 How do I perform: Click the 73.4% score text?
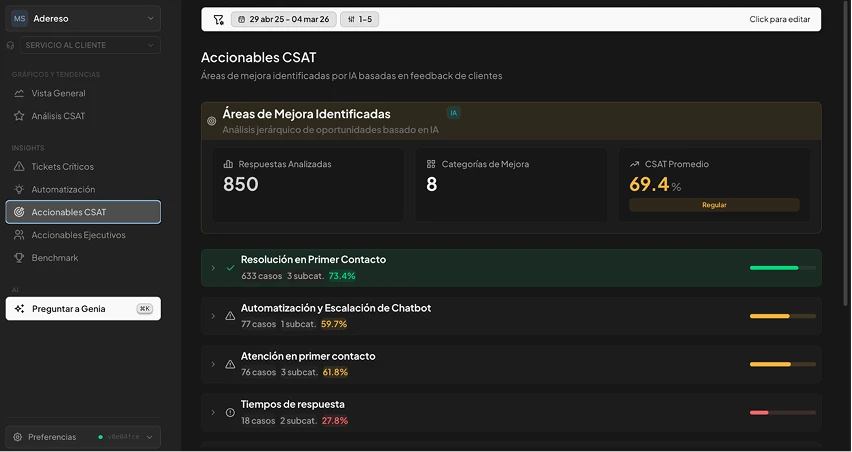point(342,276)
